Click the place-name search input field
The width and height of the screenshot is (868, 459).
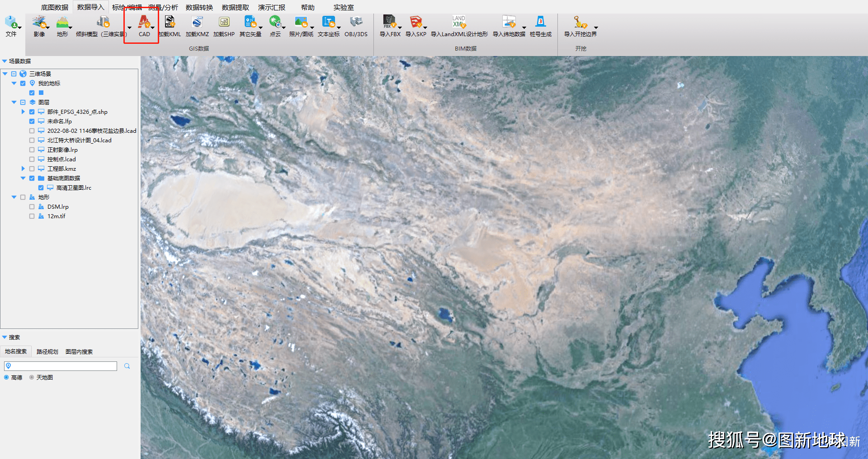tap(63, 366)
